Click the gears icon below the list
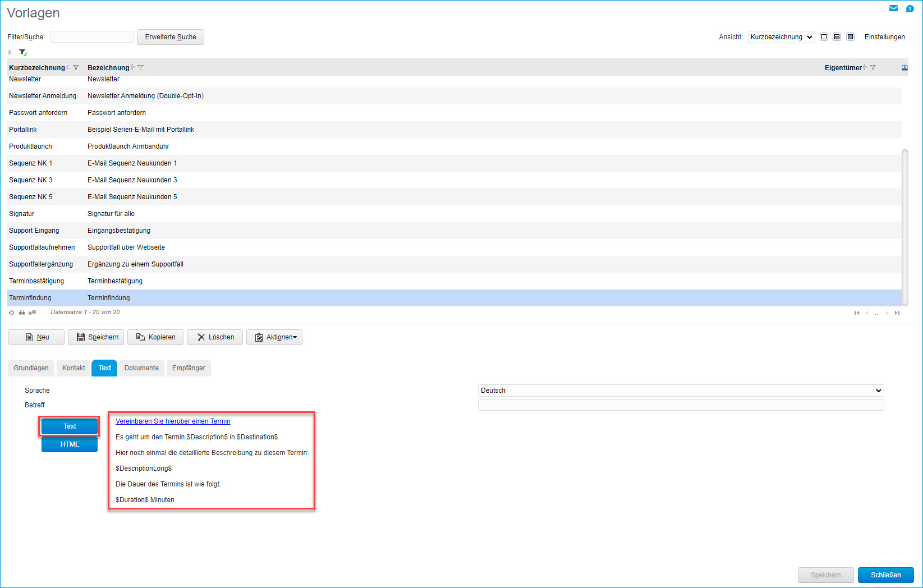This screenshot has width=923, height=588. pos(33,313)
